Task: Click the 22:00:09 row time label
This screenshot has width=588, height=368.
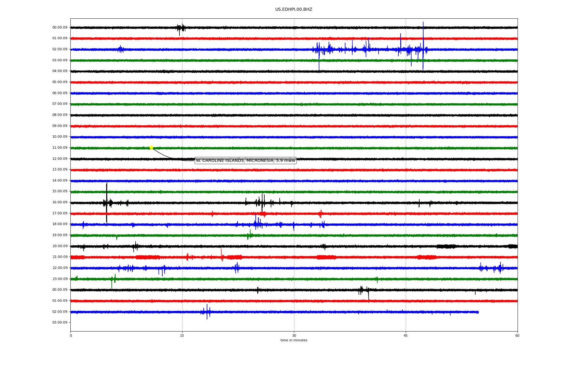Action: (60, 268)
